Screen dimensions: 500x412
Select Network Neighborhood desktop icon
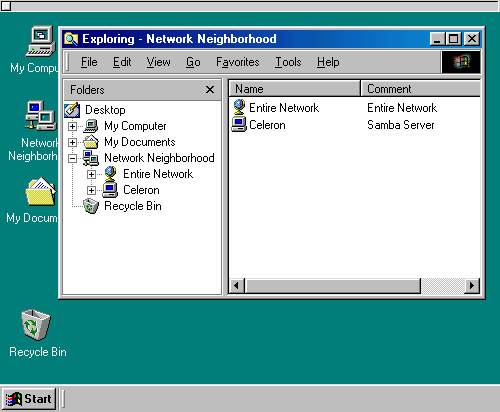41,116
